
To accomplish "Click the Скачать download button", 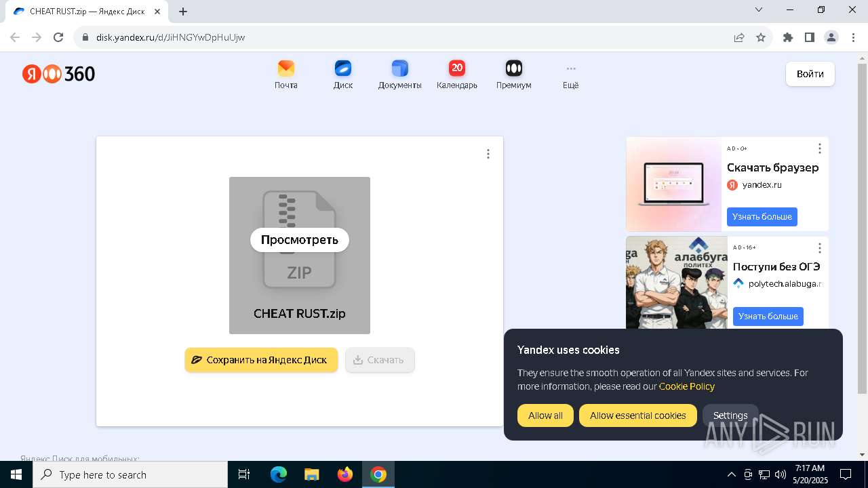I will tap(380, 360).
